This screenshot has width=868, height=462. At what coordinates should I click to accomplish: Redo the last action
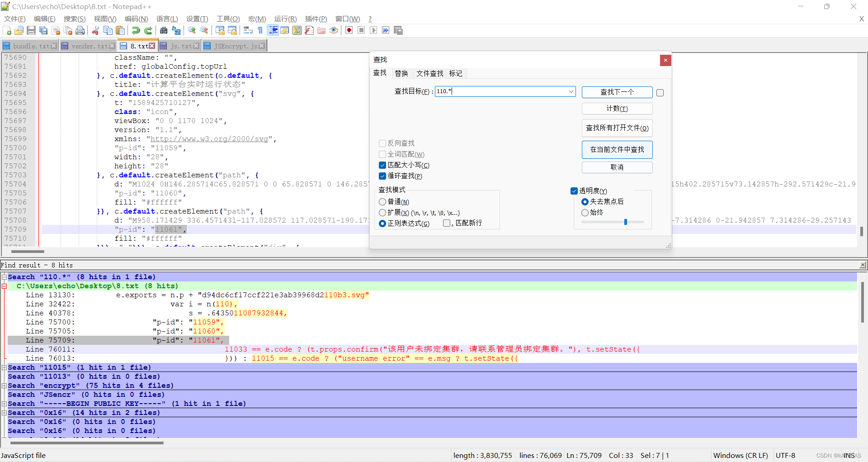148,30
